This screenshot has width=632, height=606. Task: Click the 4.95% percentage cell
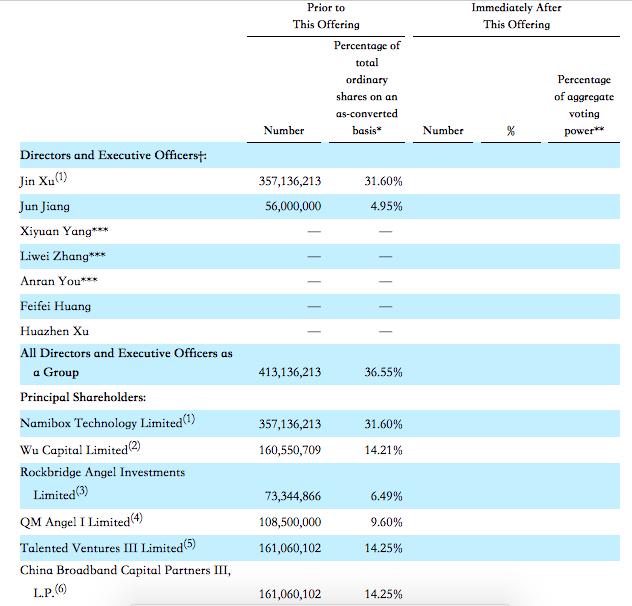point(387,206)
